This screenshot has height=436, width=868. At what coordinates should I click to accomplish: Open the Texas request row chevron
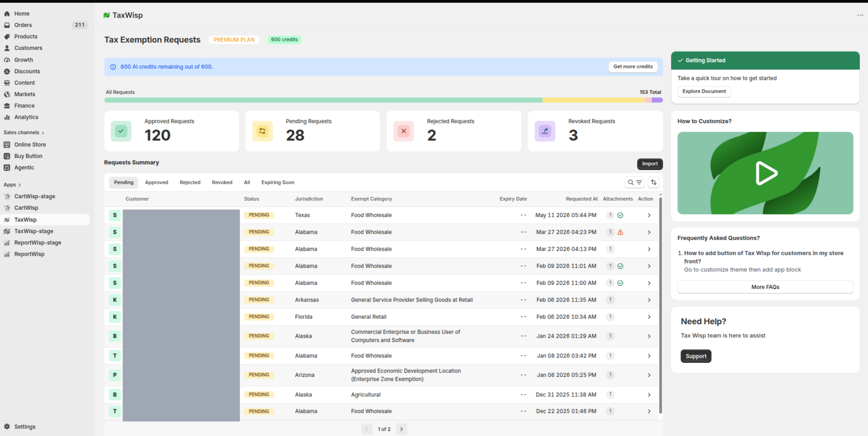(649, 215)
